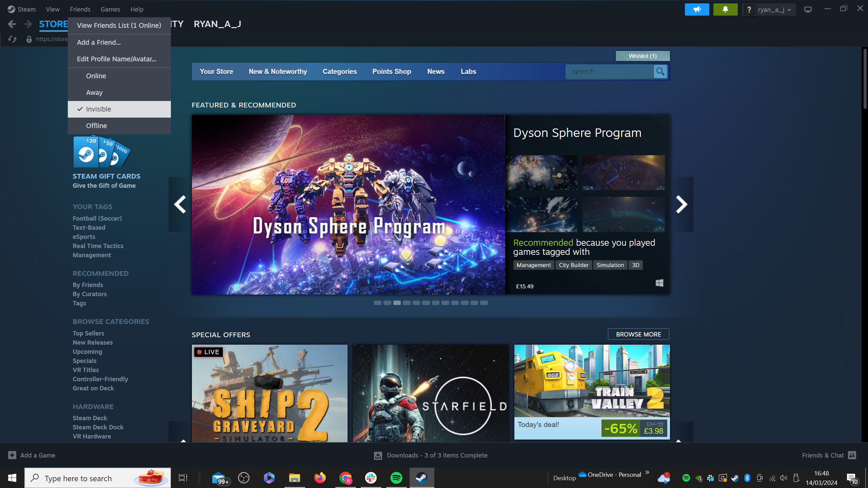Open the New & Noteworthy dropdown
The height and width of the screenshot is (488, 868).
pos(278,72)
